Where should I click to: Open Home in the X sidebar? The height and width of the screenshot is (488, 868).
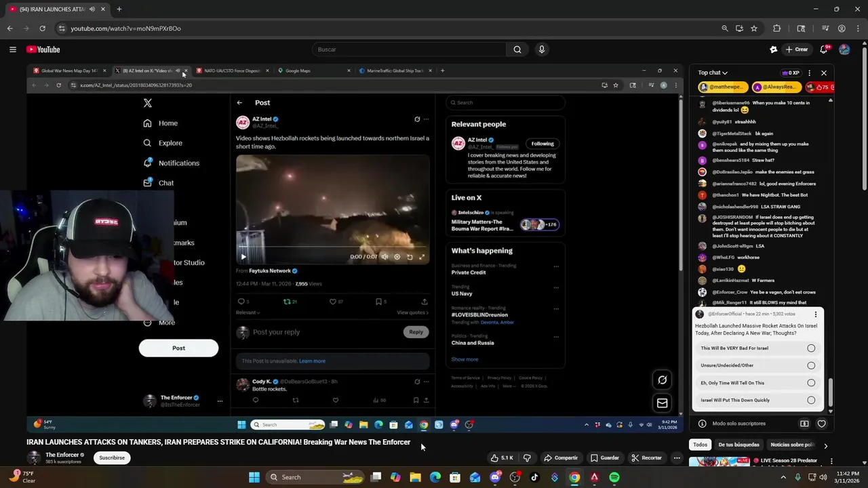[161, 123]
